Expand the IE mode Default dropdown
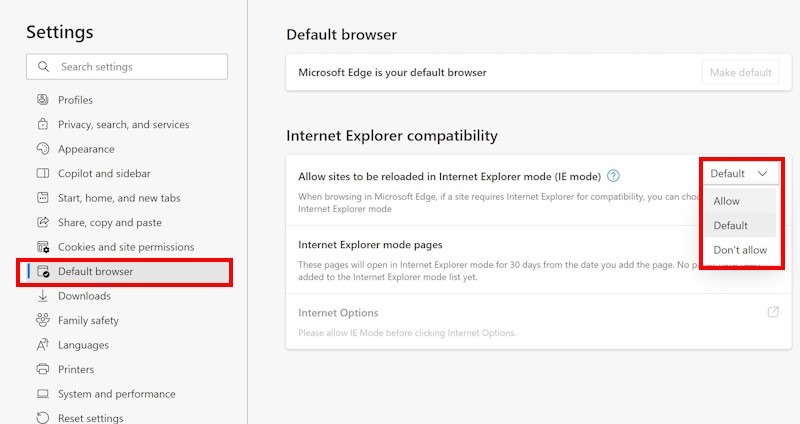The height and width of the screenshot is (424, 800). tap(740, 173)
